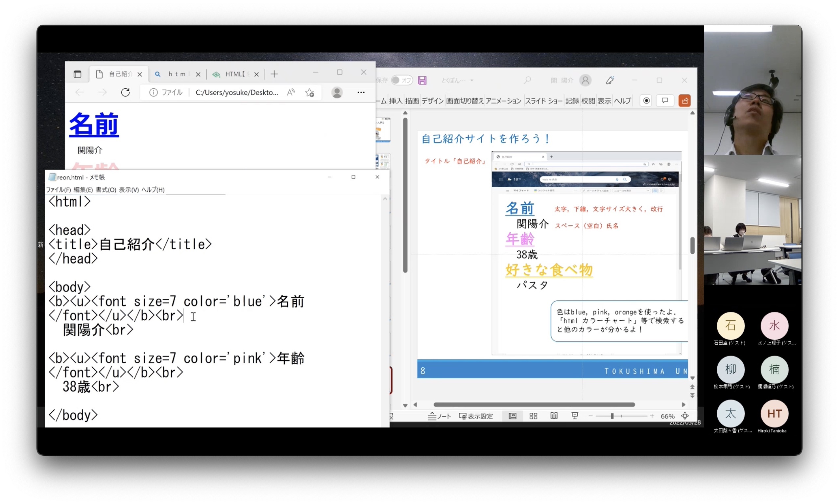
Task: Click the PowerPoint zoom slider handle
Action: (x=612, y=416)
